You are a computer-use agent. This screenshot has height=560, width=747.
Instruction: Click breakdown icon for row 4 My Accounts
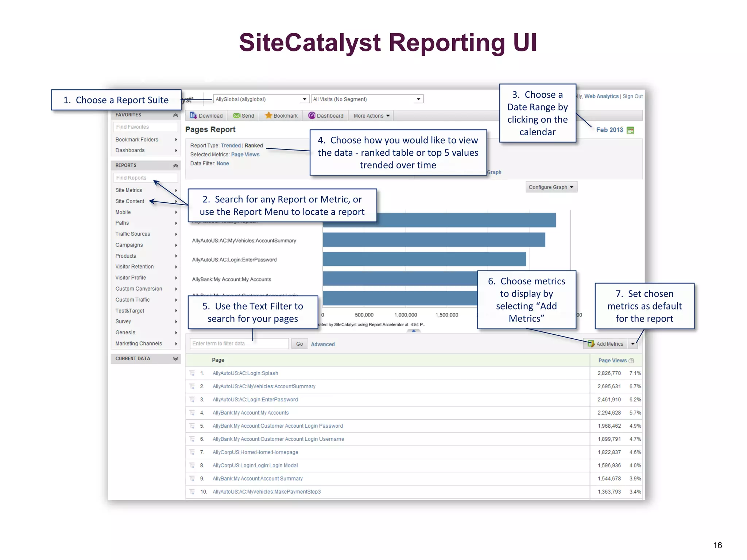coord(192,412)
